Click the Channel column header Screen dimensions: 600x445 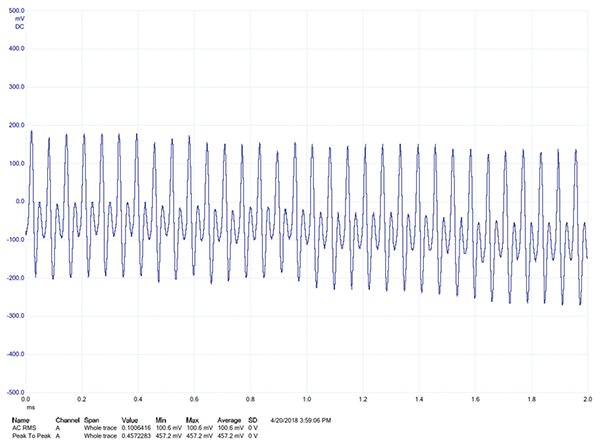click(x=67, y=420)
